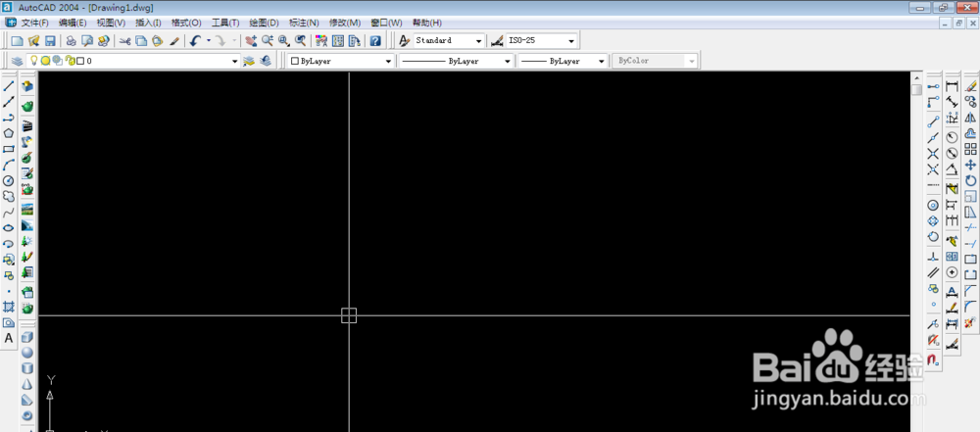The image size is (980, 432).
Task: Select the Snap to Parallel tool
Action: coord(933,272)
